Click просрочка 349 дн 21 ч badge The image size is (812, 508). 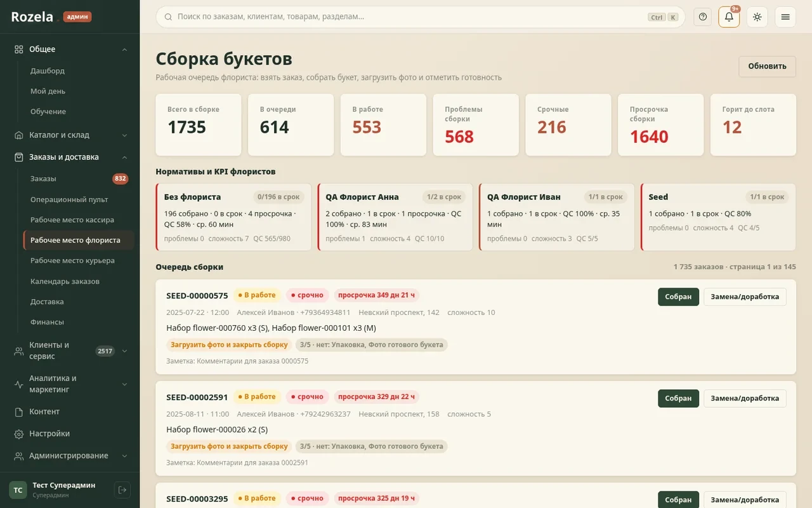point(376,295)
